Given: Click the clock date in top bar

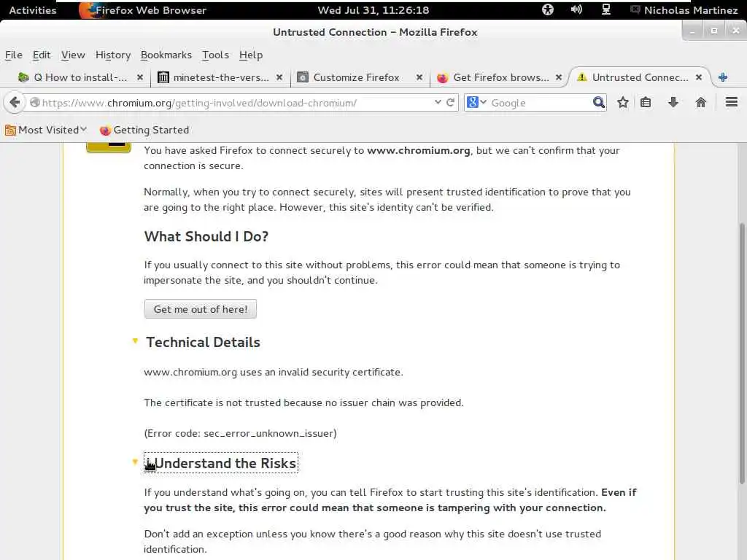Looking at the screenshot, I should point(373,10).
